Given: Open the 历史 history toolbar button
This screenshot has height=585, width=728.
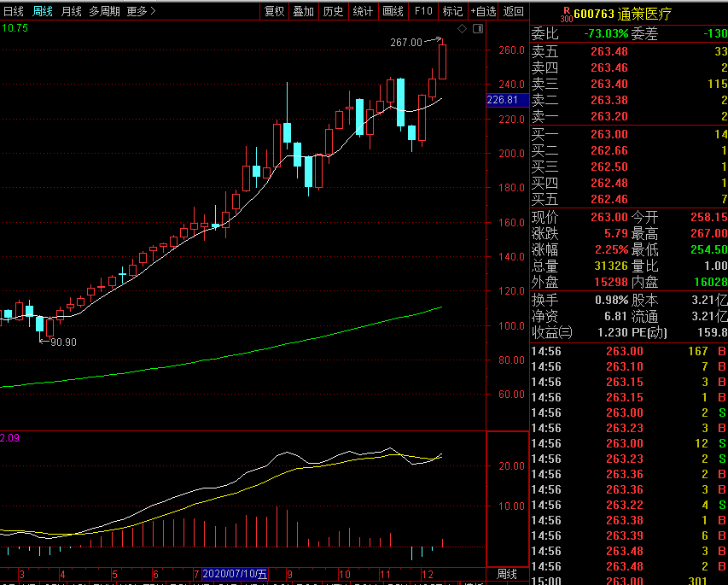Looking at the screenshot, I should (x=333, y=11).
